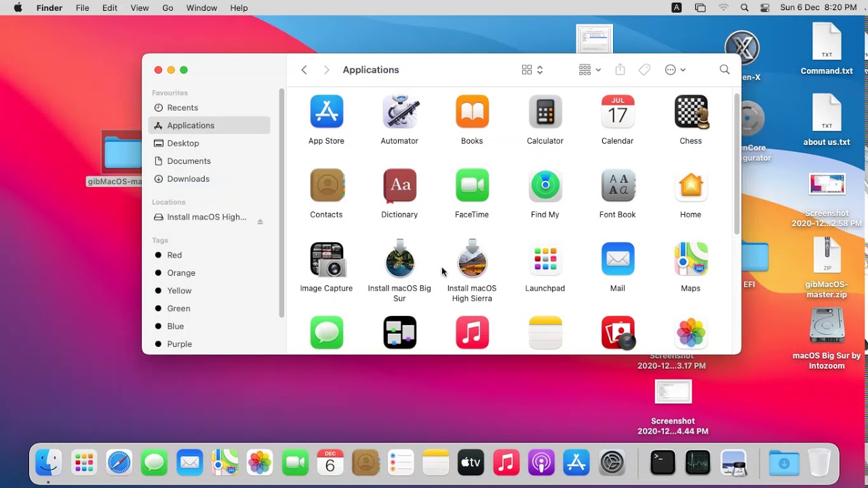Select the Chess app icon
Screen dimensions: 868x488
tap(691, 112)
